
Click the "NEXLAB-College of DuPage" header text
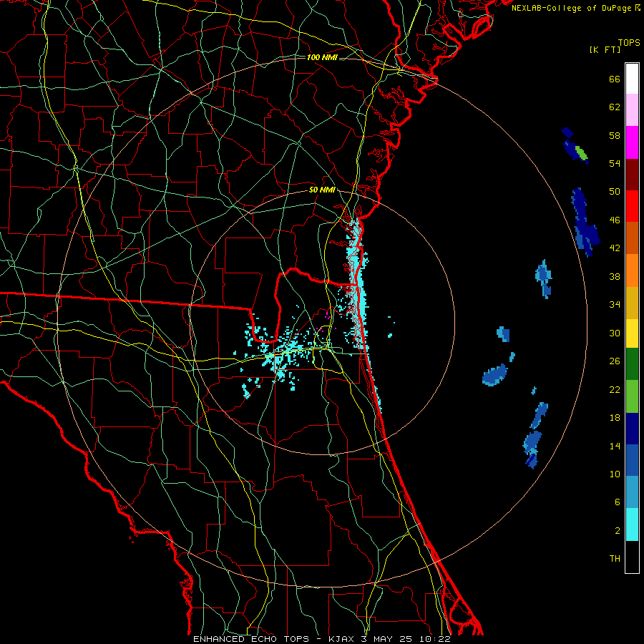(x=571, y=8)
